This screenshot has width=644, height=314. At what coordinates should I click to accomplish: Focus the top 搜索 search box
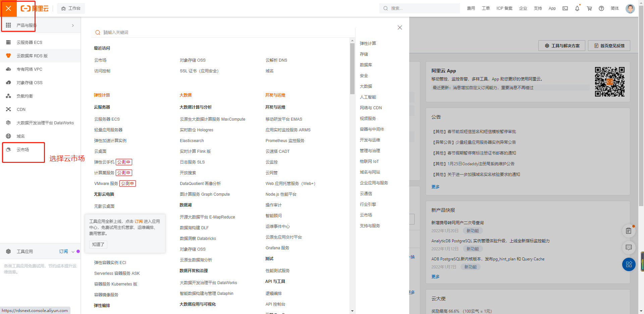419,8
